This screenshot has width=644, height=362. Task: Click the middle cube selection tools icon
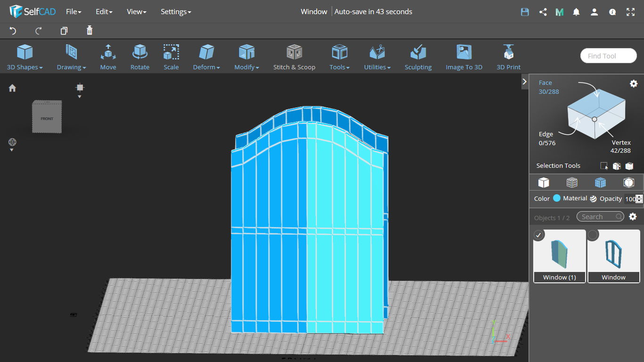tap(617, 166)
